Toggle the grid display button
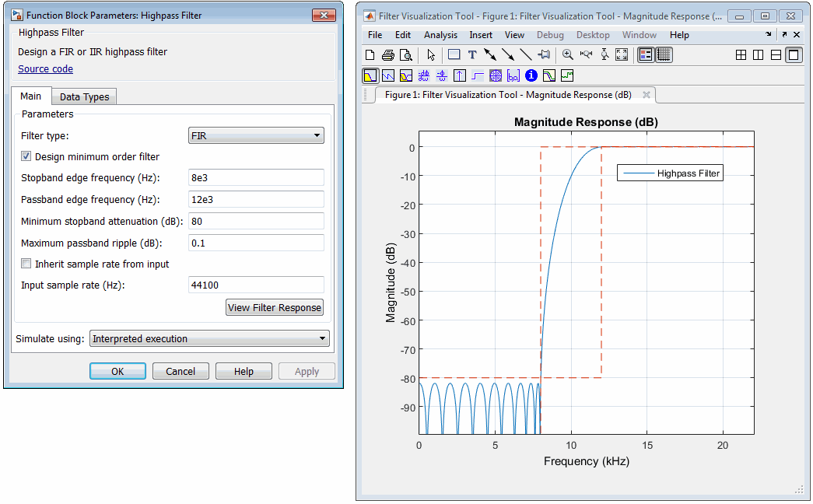This screenshot has width=813, height=504. pos(664,54)
